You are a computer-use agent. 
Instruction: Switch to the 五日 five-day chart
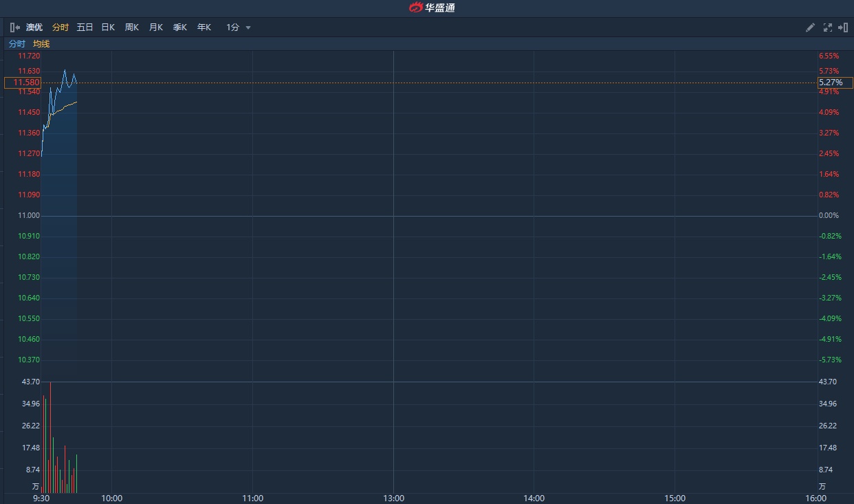pyautogui.click(x=85, y=28)
